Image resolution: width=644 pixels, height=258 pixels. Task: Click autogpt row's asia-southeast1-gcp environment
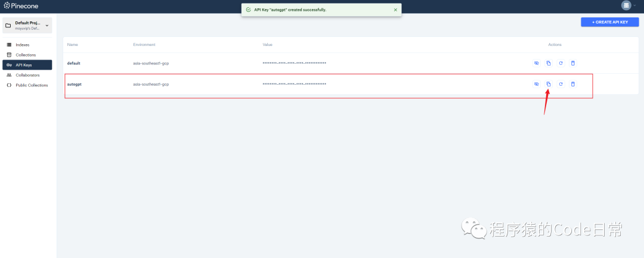(151, 84)
